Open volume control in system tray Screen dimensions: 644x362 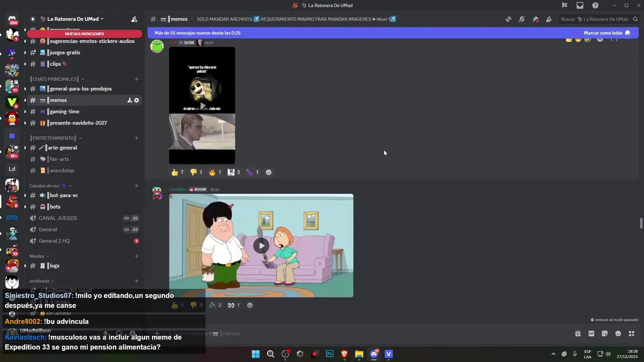pyautogui.click(x=608, y=354)
